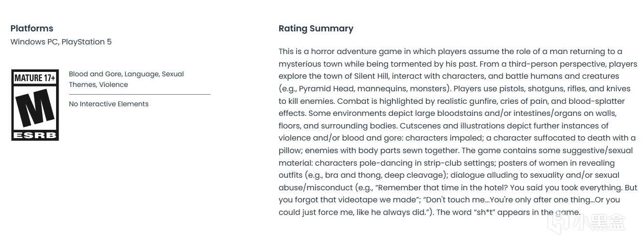Select the Platforms heading
644x241 pixels.
(32, 28)
